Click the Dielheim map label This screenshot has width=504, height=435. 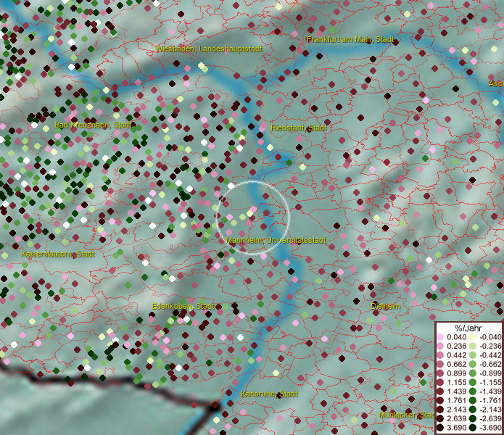pos(386,306)
